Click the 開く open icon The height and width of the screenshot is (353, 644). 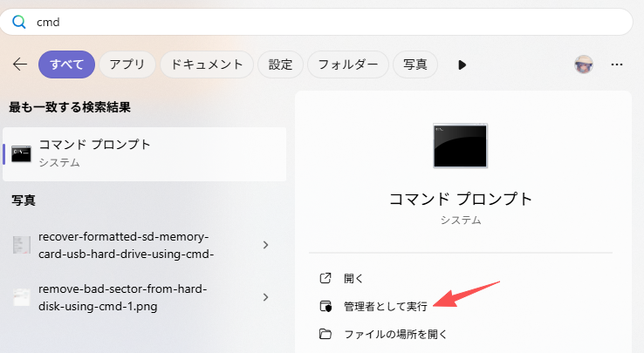325,278
